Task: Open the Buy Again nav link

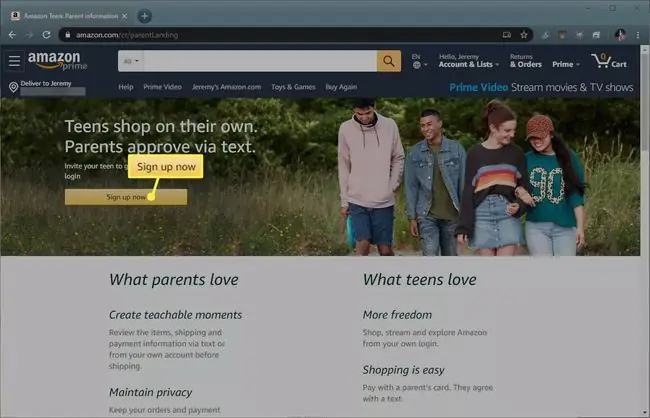Action: [x=341, y=87]
